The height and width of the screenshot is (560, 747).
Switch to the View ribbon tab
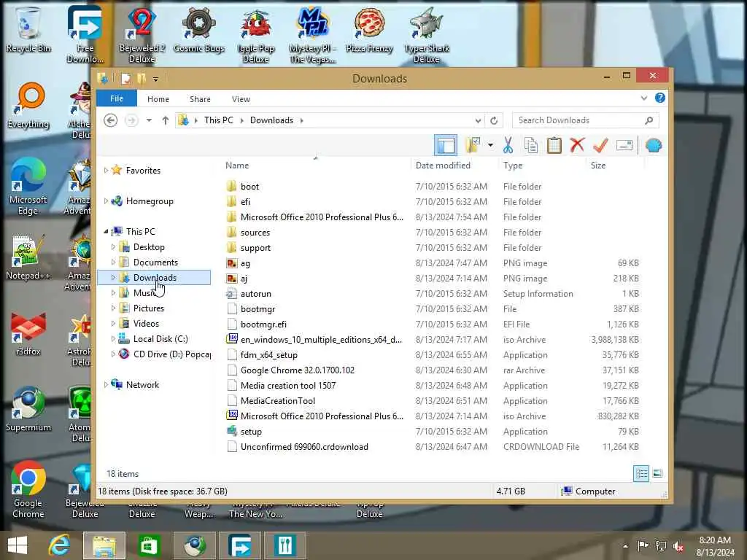click(241, 99)
